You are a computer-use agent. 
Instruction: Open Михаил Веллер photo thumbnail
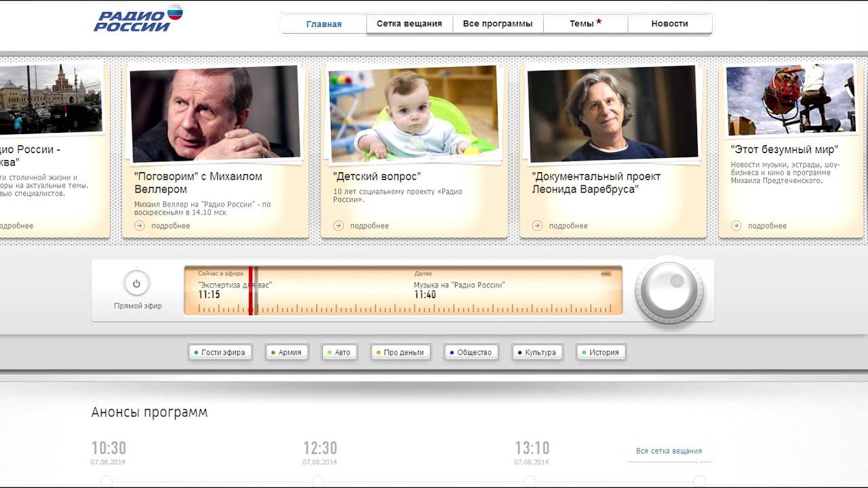(214, 113)
